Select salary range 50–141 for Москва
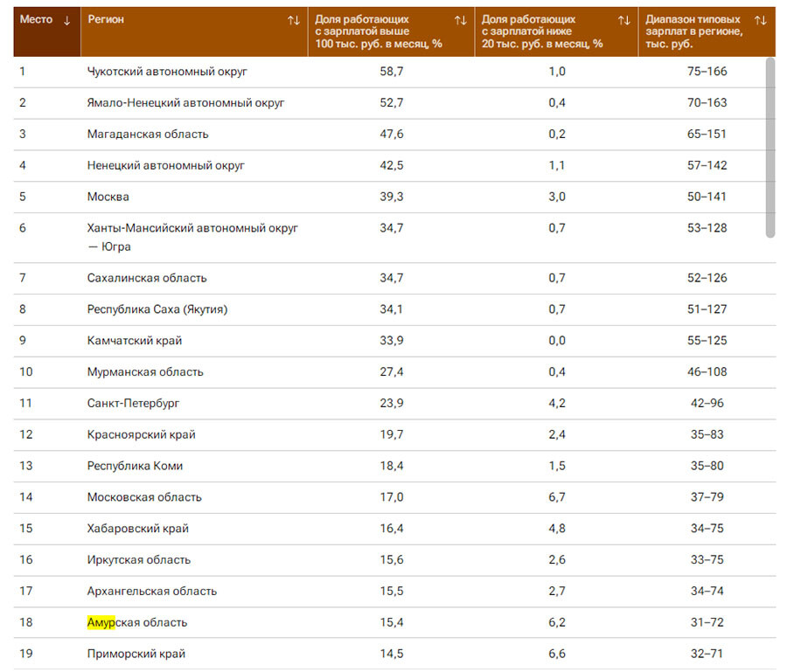 pyautogui.click(x=707, y=197)
